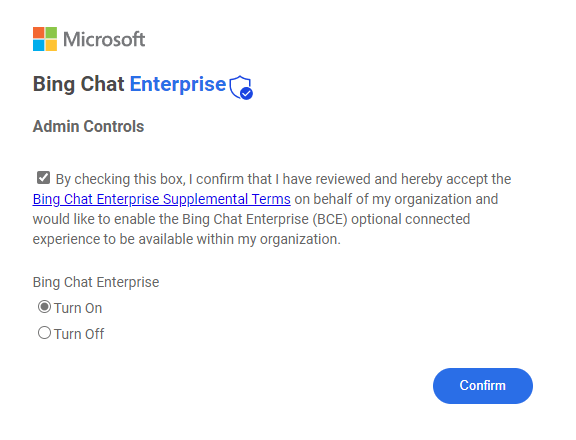
Task: Select the Turn On radio button
Action: point(44,307)
